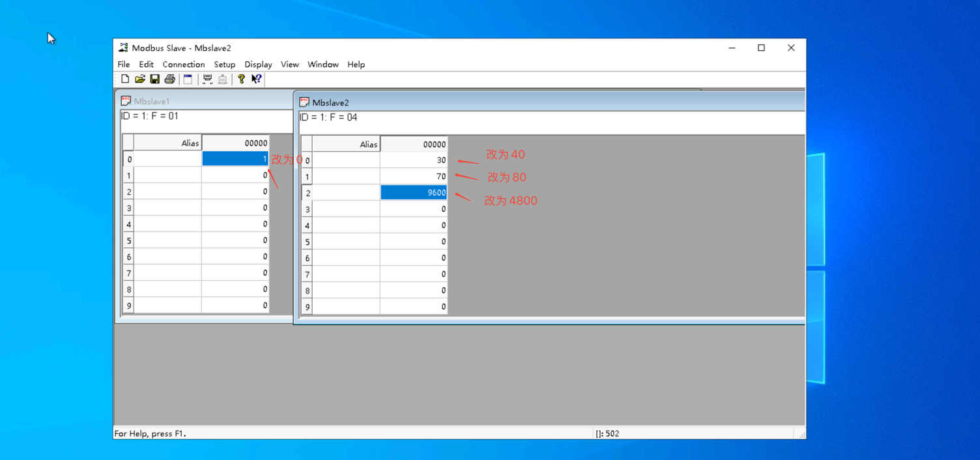The height and width of the screenshot is (460, 980).
Task: Click the 'ID = 1: F = 01' text in Mbslave1
Action: 150,116
